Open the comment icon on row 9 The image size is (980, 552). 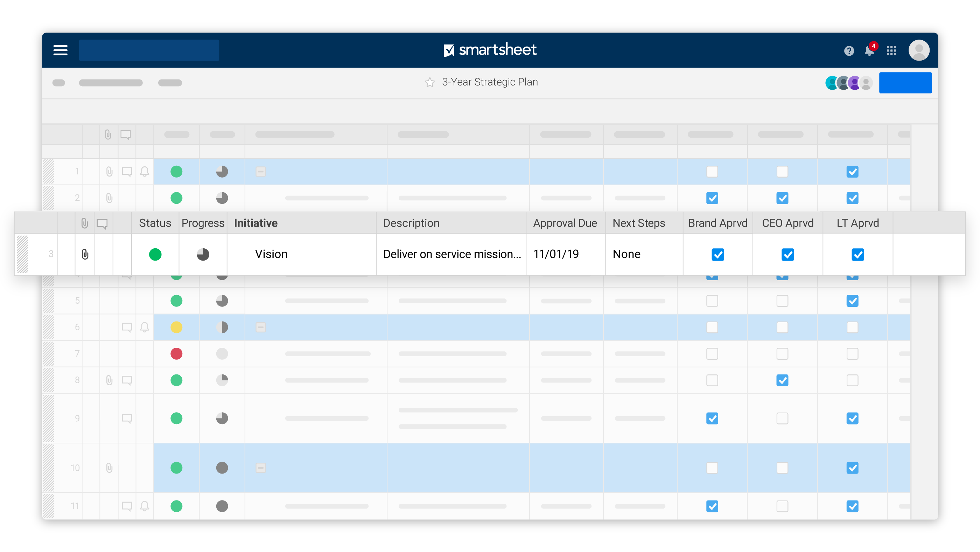(x=127, y=418)
